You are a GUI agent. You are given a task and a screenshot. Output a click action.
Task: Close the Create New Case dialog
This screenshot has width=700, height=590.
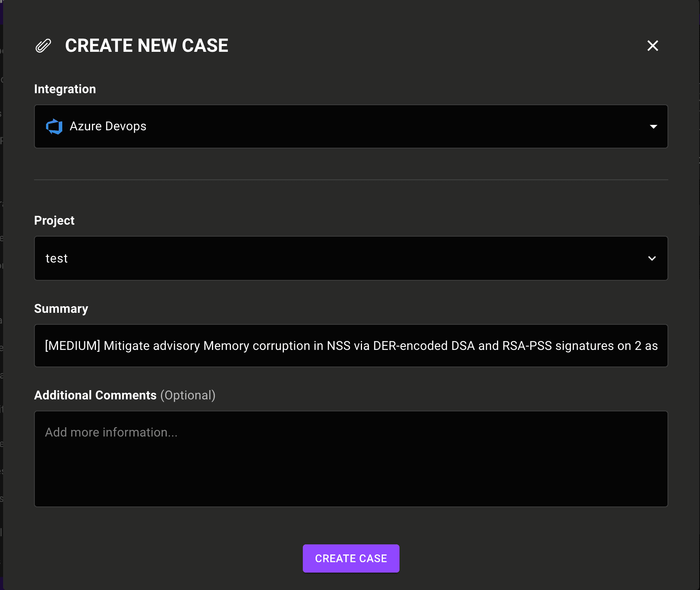coord(652,46)
